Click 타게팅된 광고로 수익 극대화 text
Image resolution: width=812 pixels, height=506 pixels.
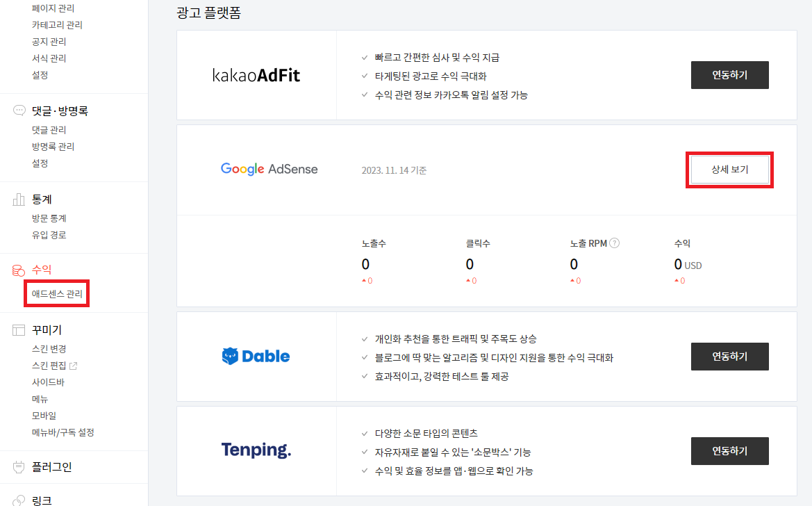[431, 76]
